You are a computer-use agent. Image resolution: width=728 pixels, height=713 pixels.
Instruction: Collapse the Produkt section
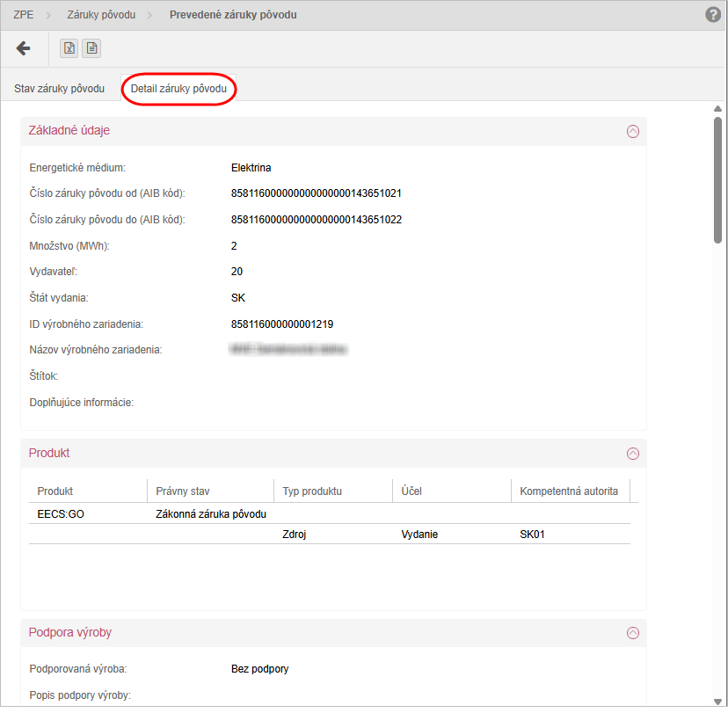click(x=632, y=454)
